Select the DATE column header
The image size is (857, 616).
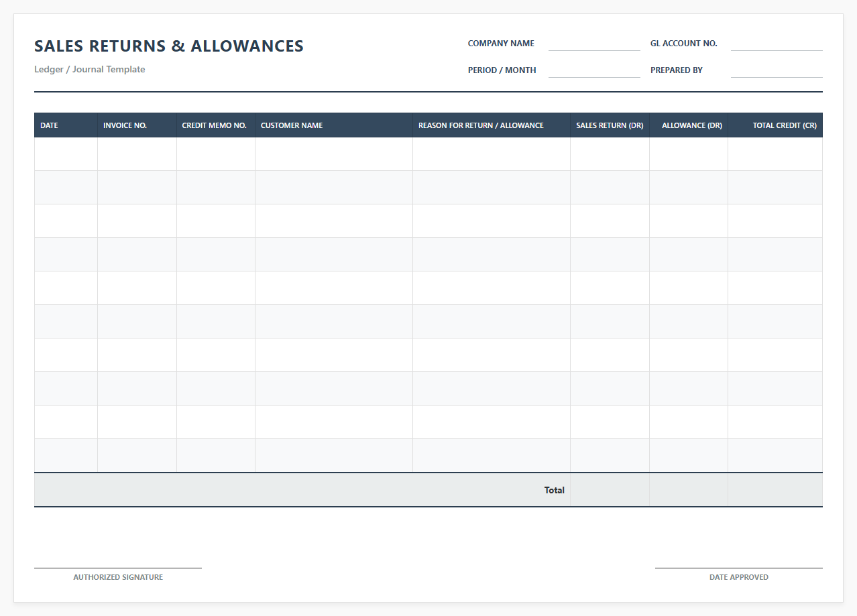coord(66,125)
